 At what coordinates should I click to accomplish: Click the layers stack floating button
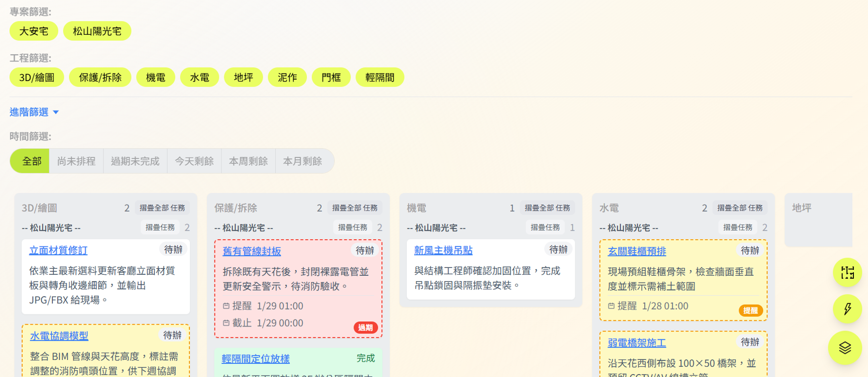tap(845, 348)
